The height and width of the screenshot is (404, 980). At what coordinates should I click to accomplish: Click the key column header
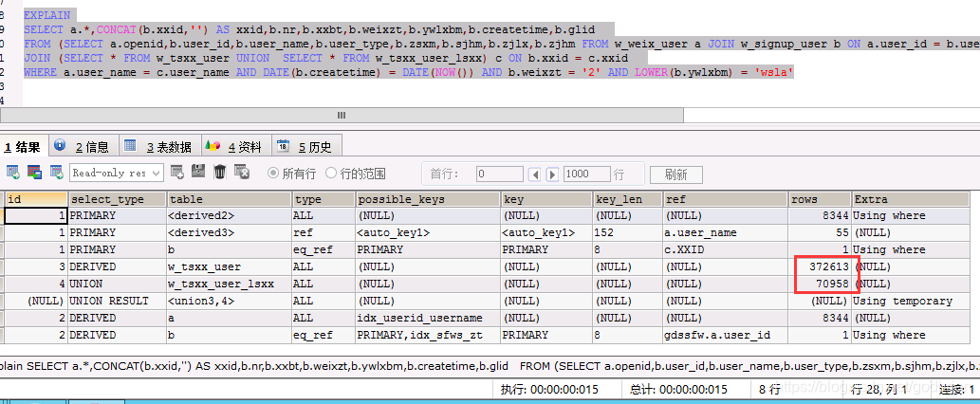pos(546,199)
